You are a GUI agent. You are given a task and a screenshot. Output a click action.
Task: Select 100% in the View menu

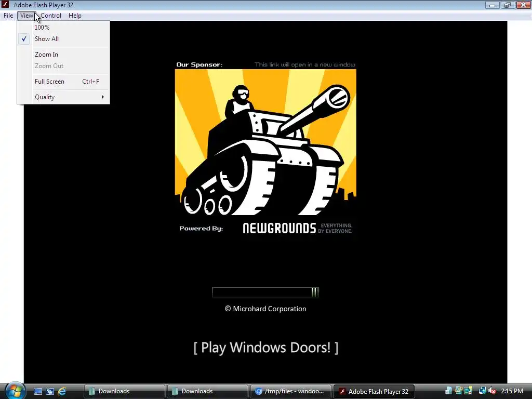[x=63, y=28]
